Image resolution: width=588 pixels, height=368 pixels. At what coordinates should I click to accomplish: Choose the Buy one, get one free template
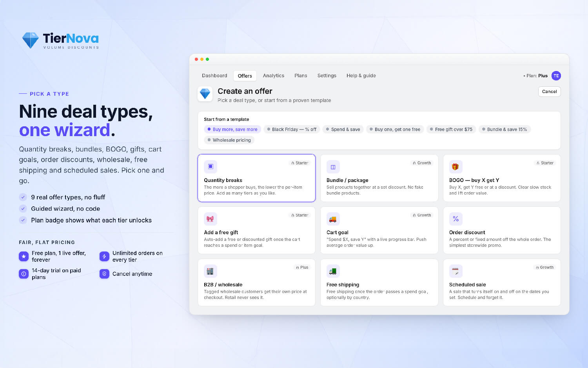[395, 129]
